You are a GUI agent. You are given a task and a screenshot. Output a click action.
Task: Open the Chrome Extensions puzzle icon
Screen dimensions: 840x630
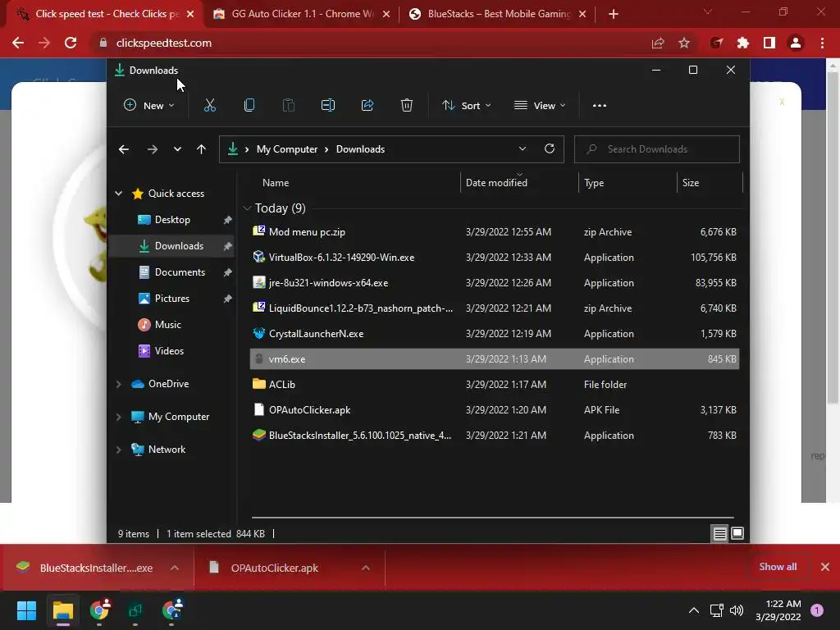[x=743, y=43]
